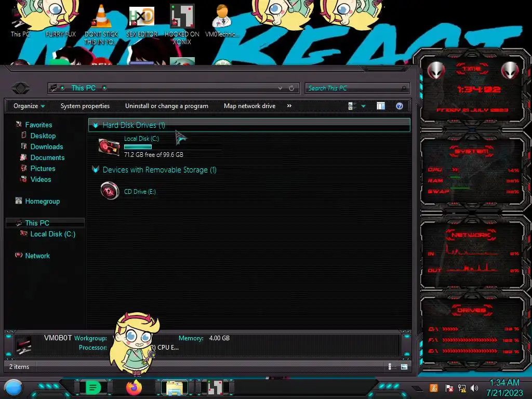Open File Explorer taskbar button
Screen dimensions: 532x399
[175, 388]
